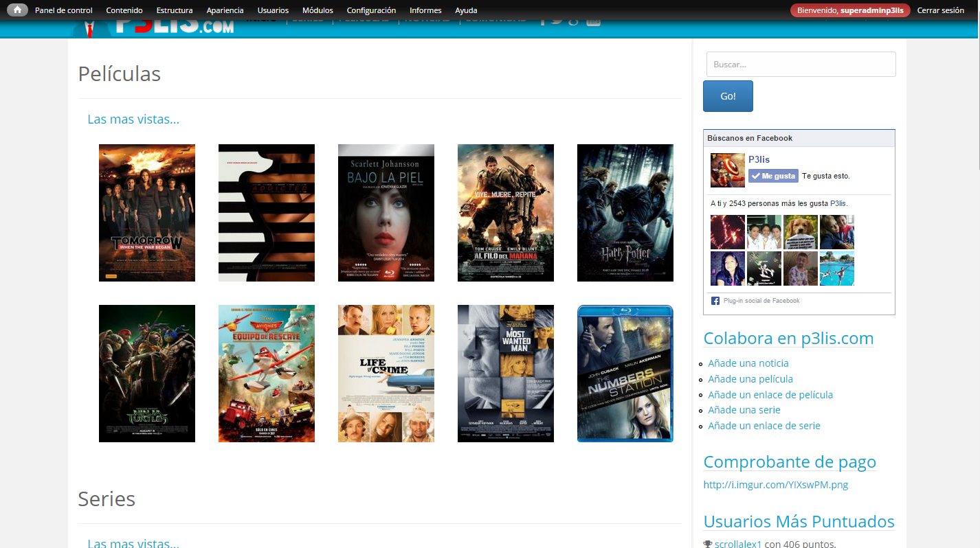The width and height of the screenshot is (980, 548).
Task: Open Añade una serie link
Action: 744,410
